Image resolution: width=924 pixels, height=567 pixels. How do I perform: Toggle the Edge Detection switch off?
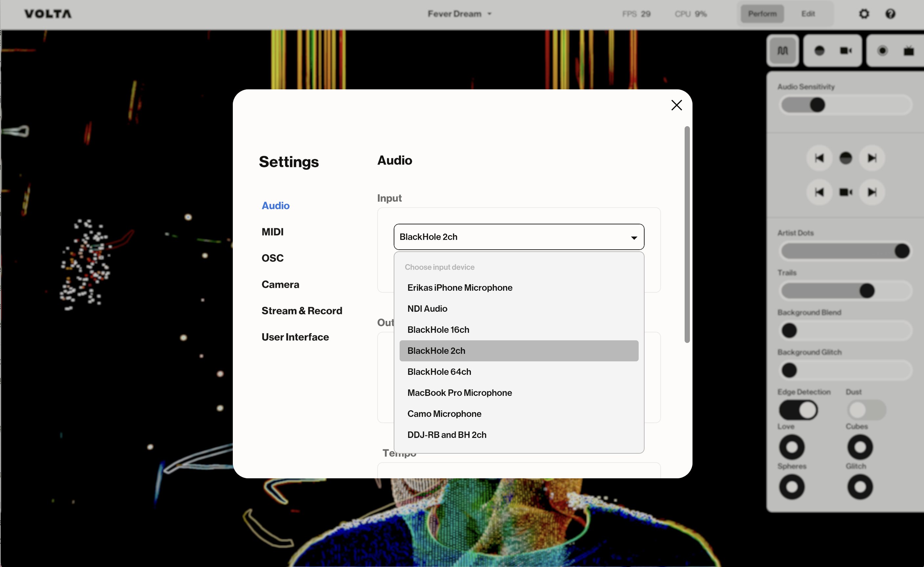point(798,410)
